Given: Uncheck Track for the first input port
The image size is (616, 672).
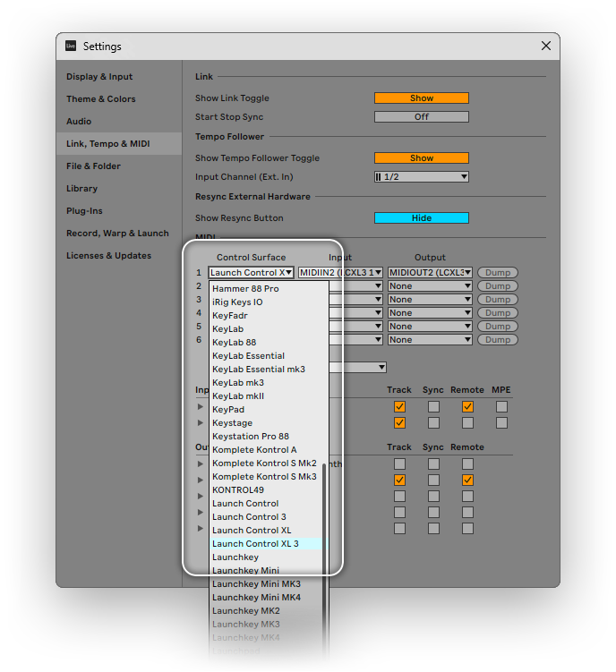Looking at the screenshot, I should point(399,407).
